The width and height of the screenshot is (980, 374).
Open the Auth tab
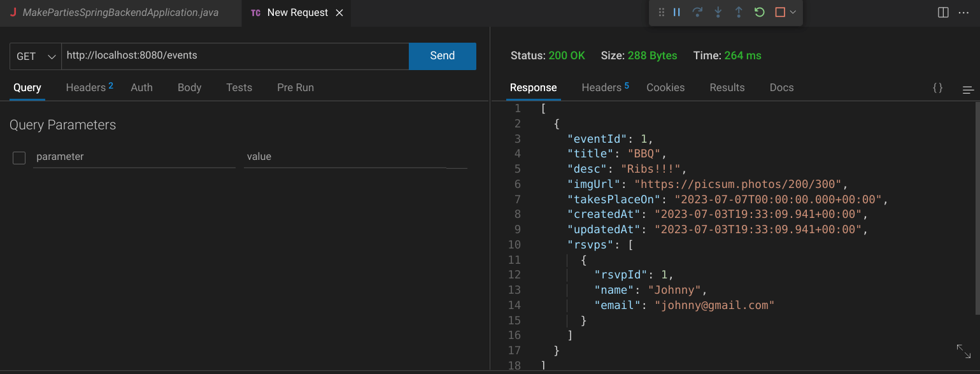coord(141,87)
